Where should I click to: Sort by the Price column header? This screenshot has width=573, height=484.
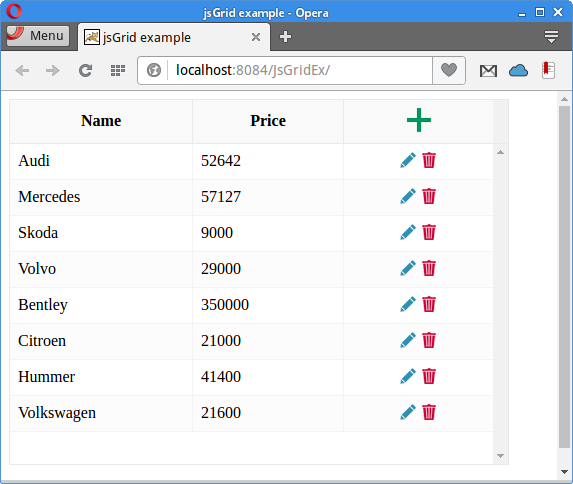pos(268,121)
